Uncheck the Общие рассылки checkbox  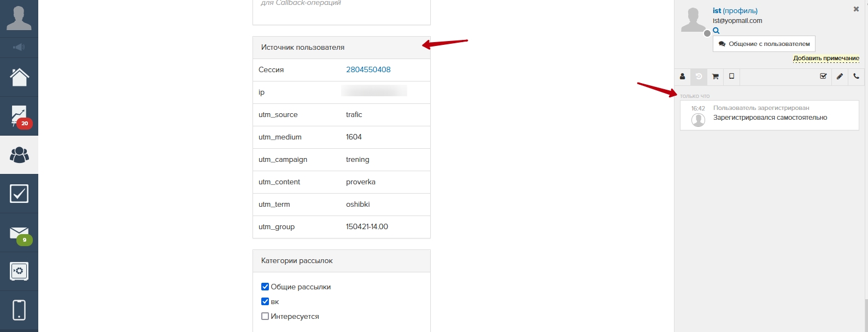265,287
